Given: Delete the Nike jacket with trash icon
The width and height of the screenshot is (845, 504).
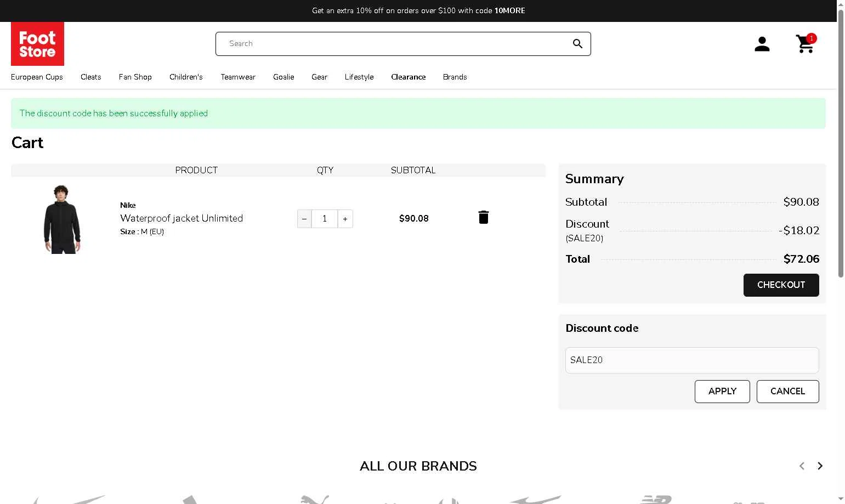Looking at the screenshot, I should coord(483,217).
